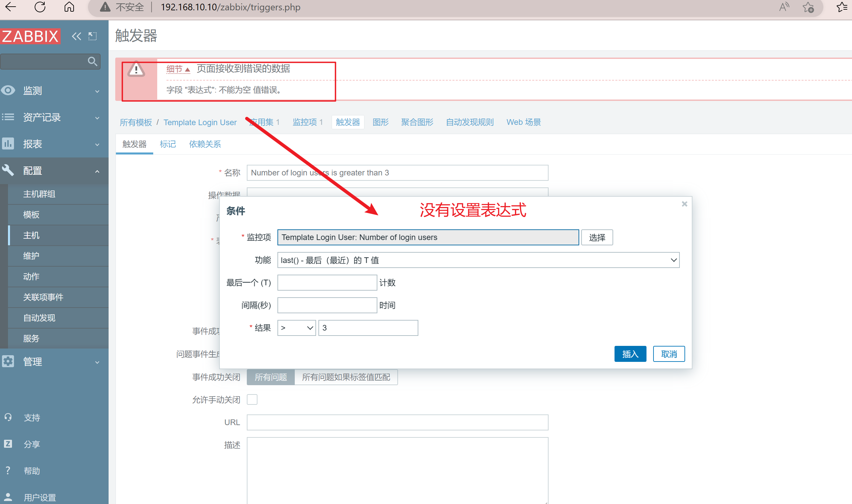
Task: Click the 选择 item button
Action: pyautogui.click(x=597, y=237)
